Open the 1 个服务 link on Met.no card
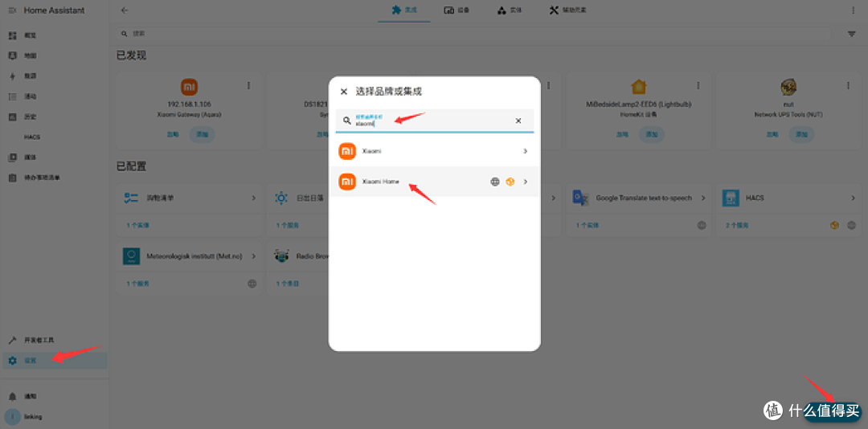This screenshot has width=868, height=429. (x=138, y=284)
